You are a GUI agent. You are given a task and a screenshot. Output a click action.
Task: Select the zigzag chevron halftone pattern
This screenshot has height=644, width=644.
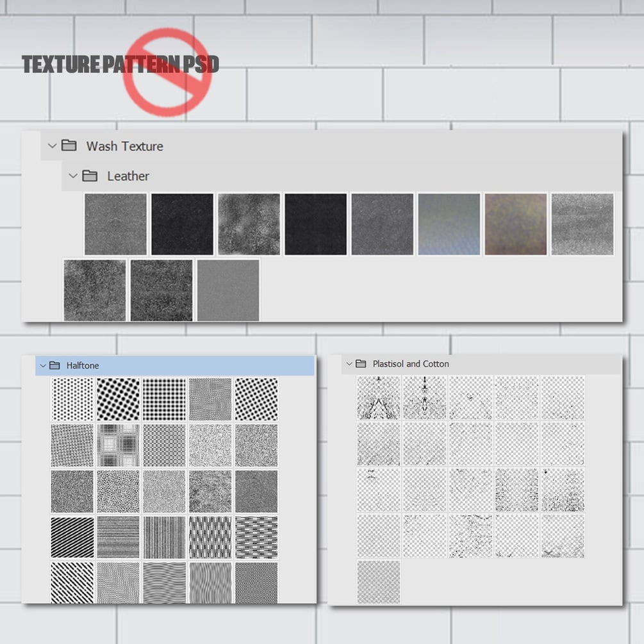click(x=210, y=537)
